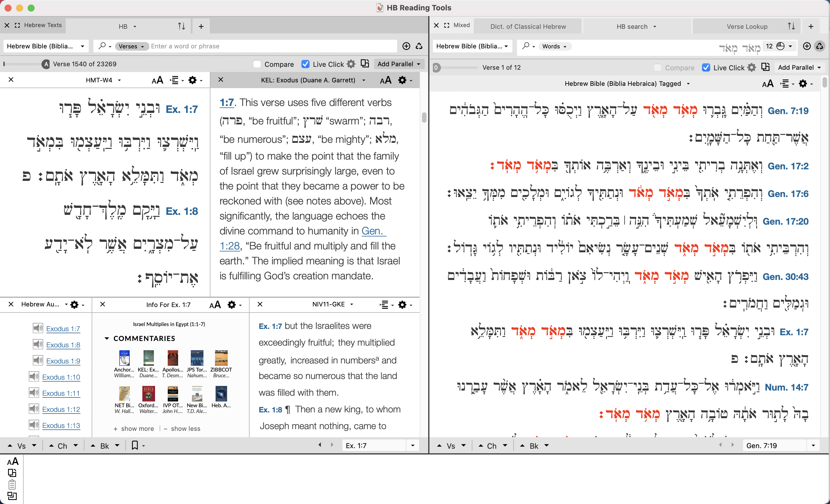Viewport: 830px width, 504px height.
Task: Click the Enter a word or phrase search field
Action: click(236, 46)
